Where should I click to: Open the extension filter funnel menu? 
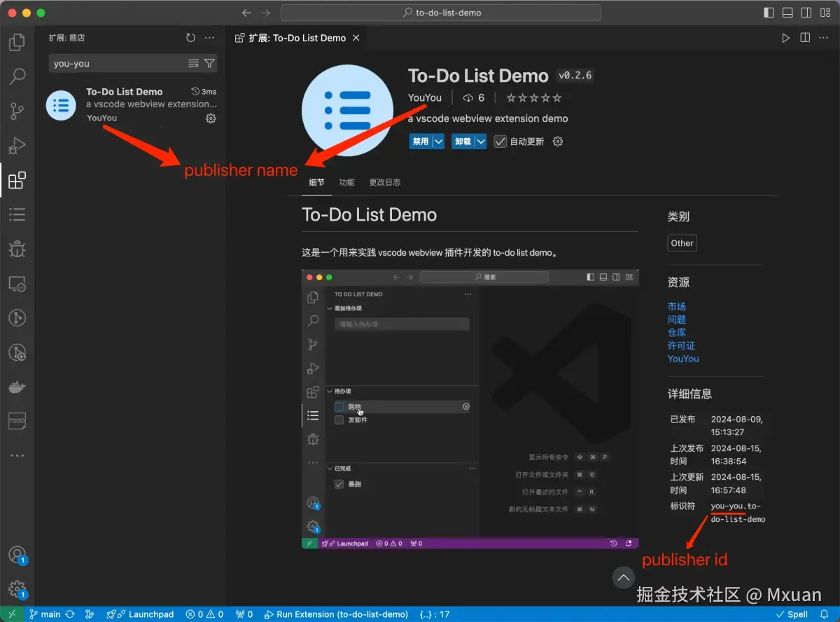(x=209, y=64)
